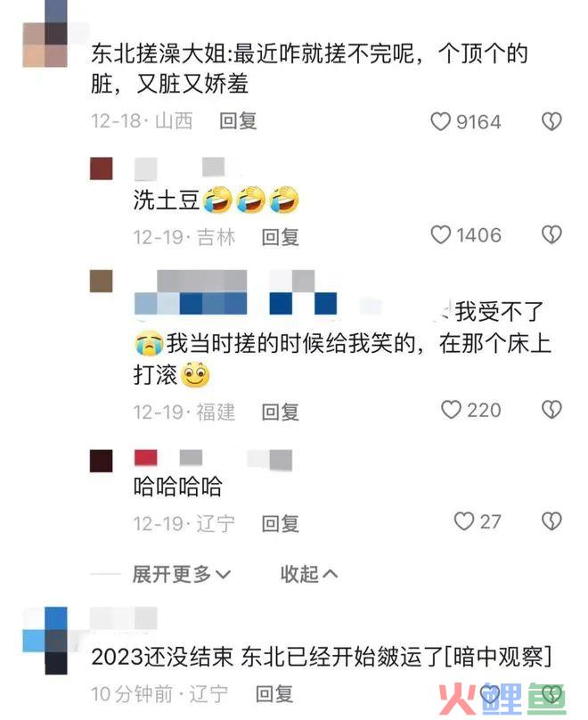The height and width of the screenshot is (720, 588).
Task: Tap broken heart on the 洗土豆 reply
Action: click(551, 234)
